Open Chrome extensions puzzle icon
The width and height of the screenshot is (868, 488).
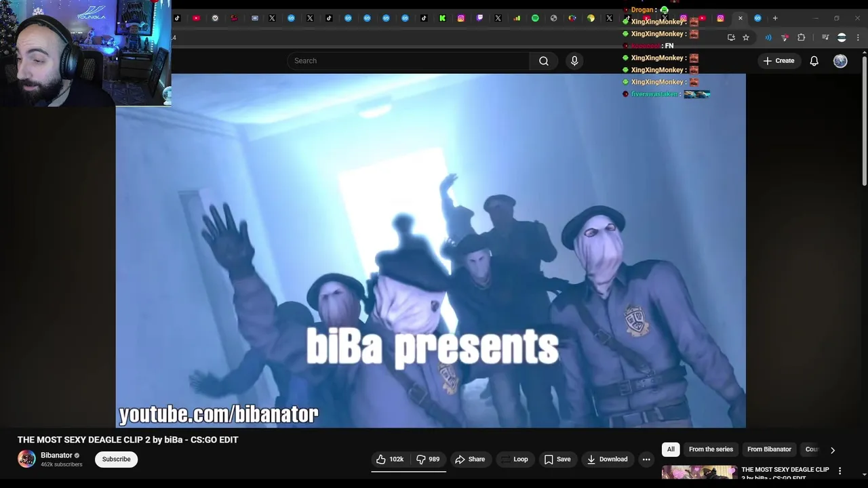tap(801, 37)
